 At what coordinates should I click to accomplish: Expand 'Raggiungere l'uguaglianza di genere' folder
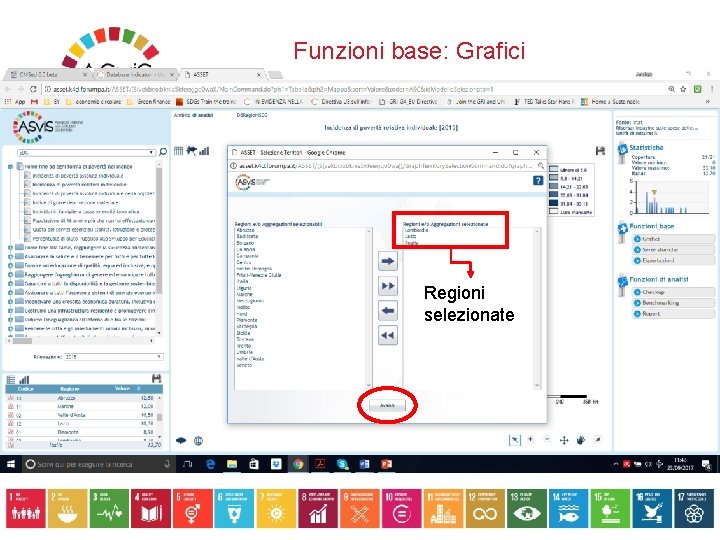pyautogui.click(x=10, y=274)
